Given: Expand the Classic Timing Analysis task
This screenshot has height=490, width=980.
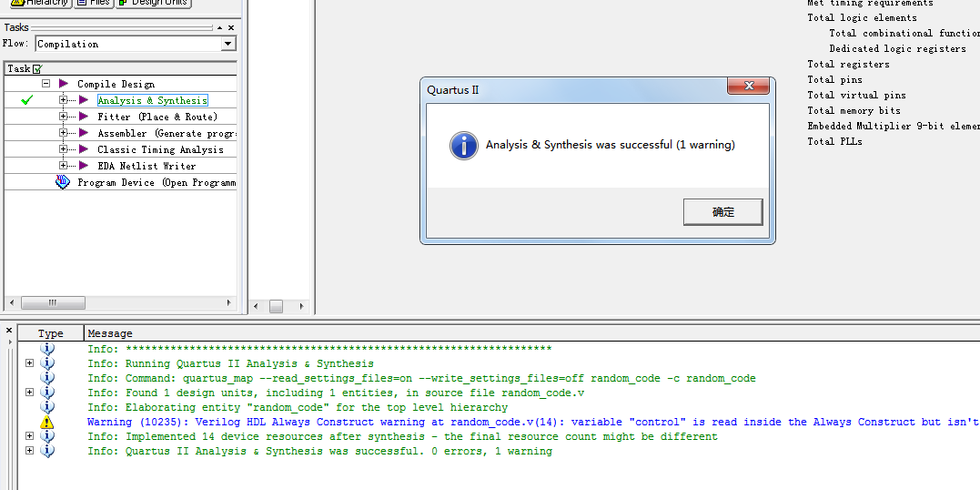Looking at the screenshot, I should (63, 149).
